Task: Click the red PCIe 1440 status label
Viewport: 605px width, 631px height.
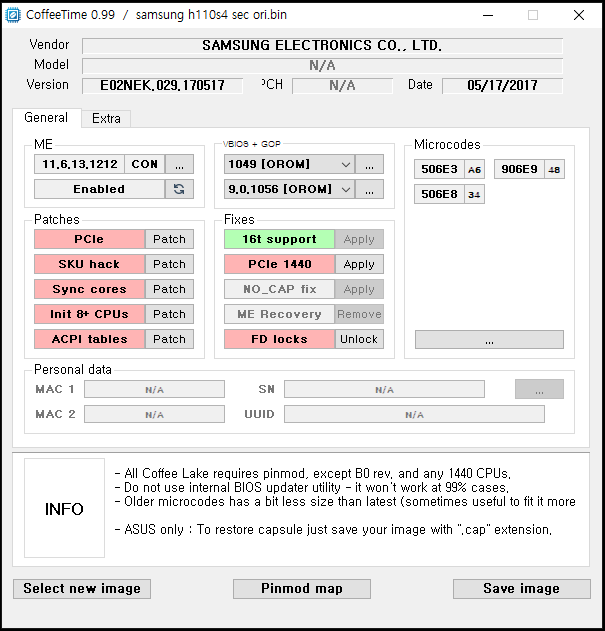Action: point(279,264)
